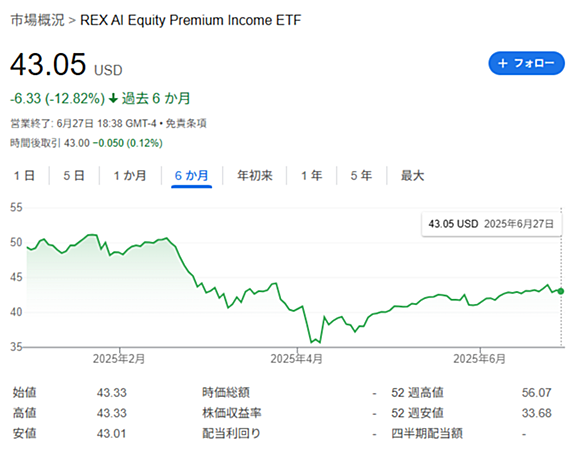Click the April low on price line
586x455 pixels.
[311, 342]
